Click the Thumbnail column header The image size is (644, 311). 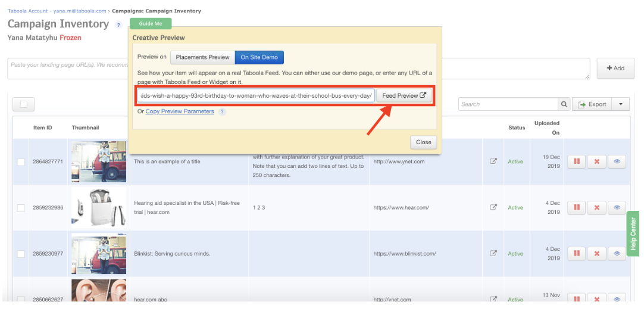click(x=86, y=128)
